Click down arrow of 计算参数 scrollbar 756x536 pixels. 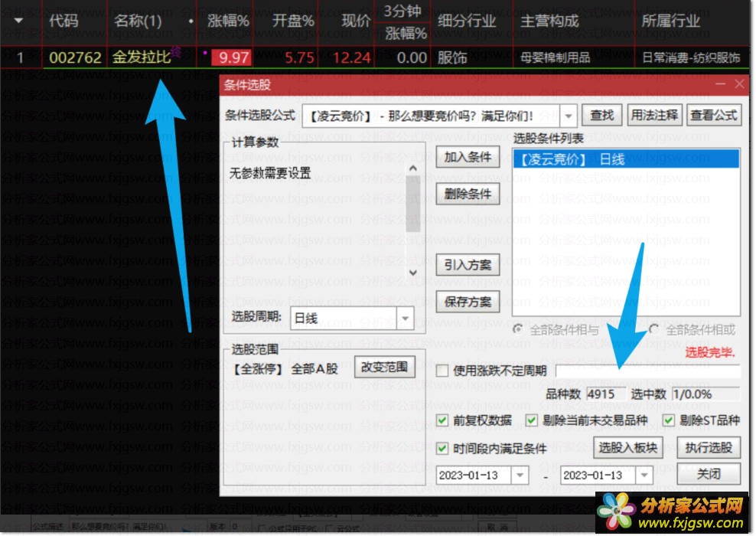click(413, 273)
